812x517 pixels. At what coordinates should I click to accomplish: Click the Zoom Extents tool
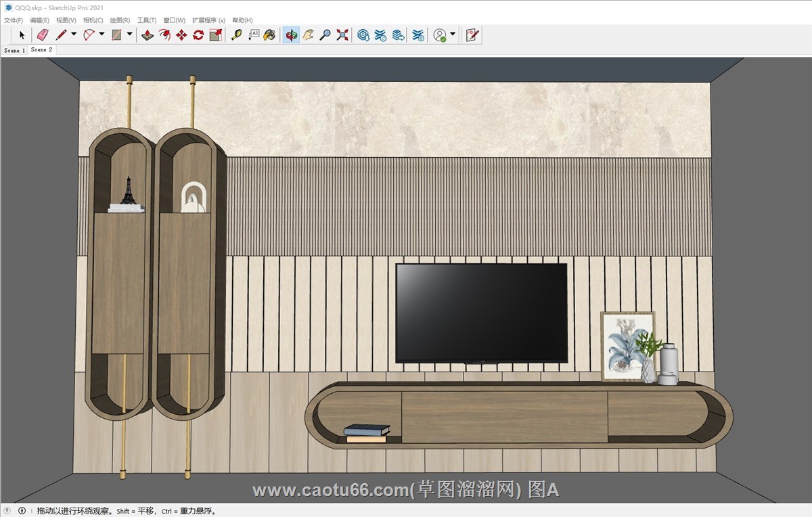342,35
